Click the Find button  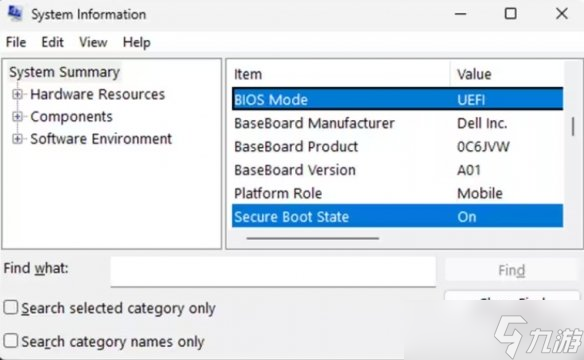click(x=512, y=270)
